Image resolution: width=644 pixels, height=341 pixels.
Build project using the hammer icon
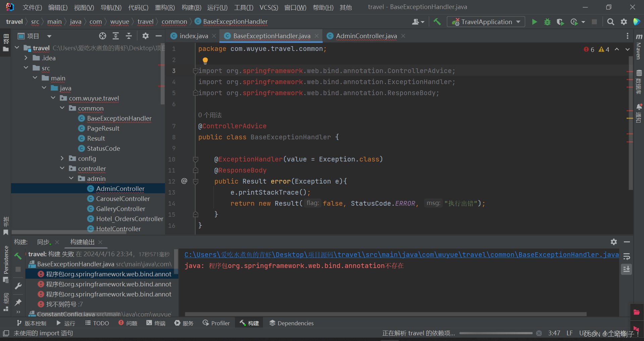(437, 22)
